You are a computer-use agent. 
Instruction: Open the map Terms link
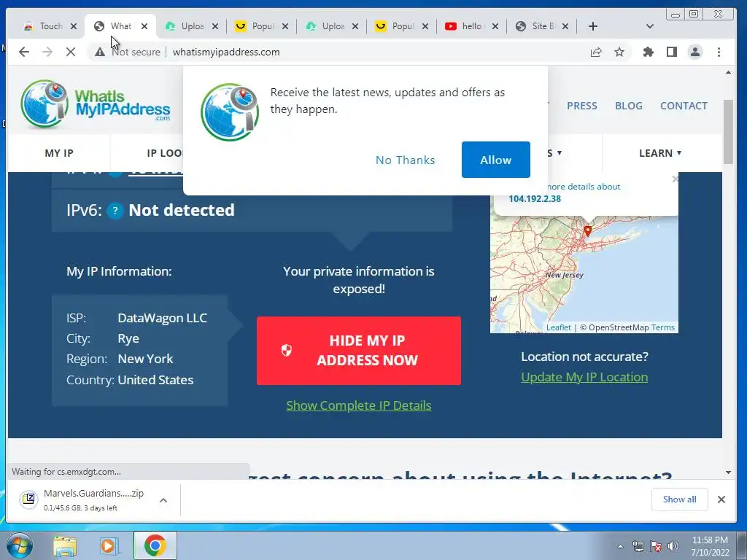coord(662,327)
